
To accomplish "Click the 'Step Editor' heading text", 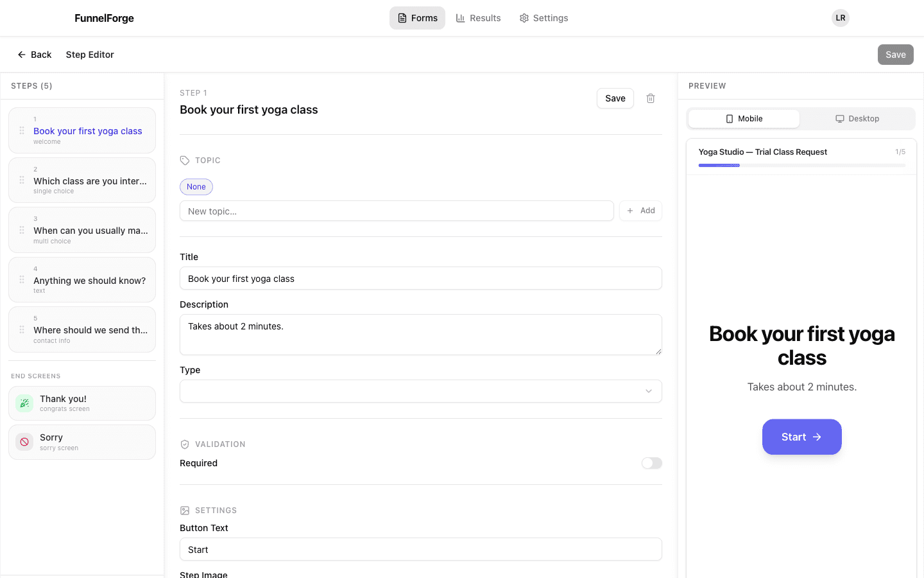I will click(x=90, y=55).
